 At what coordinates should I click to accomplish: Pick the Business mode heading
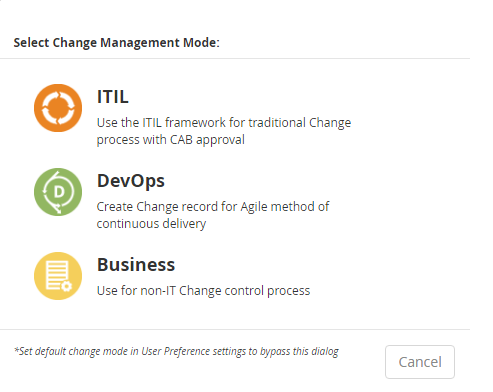136,265
